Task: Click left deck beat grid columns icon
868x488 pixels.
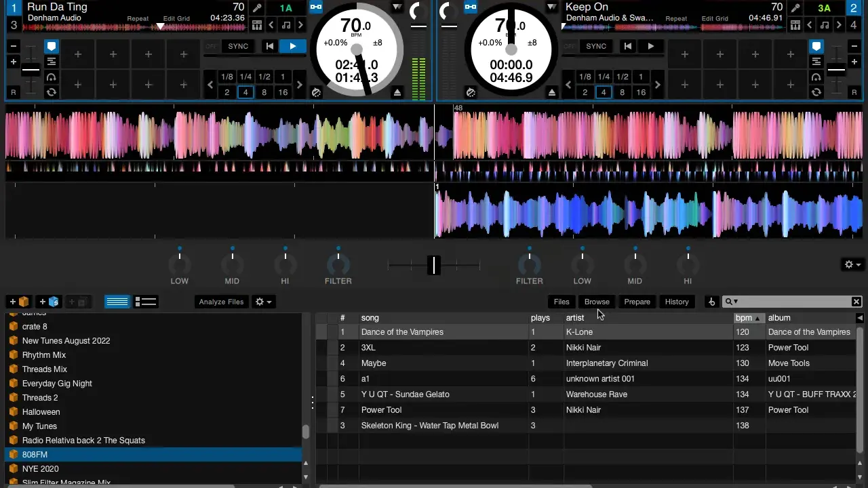Action: pyautogui.click(x=257, y=25)
